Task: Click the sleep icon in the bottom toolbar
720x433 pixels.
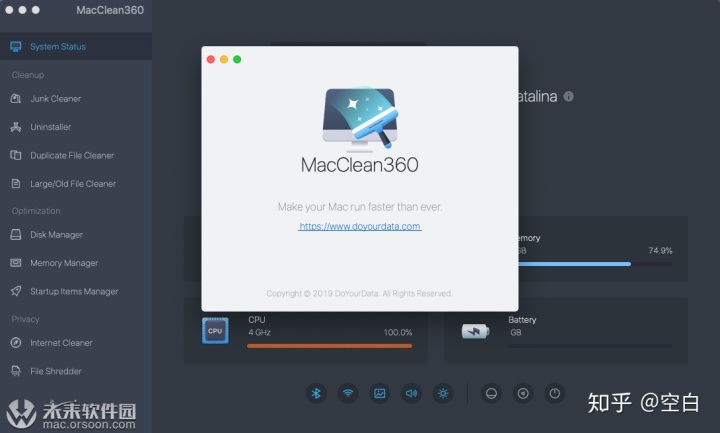Action: pos(491,394)
